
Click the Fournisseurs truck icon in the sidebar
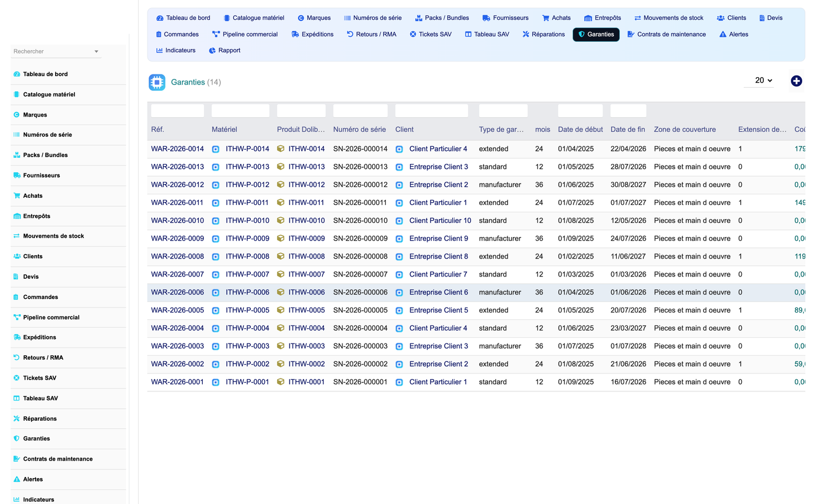[x=17, y=176]
